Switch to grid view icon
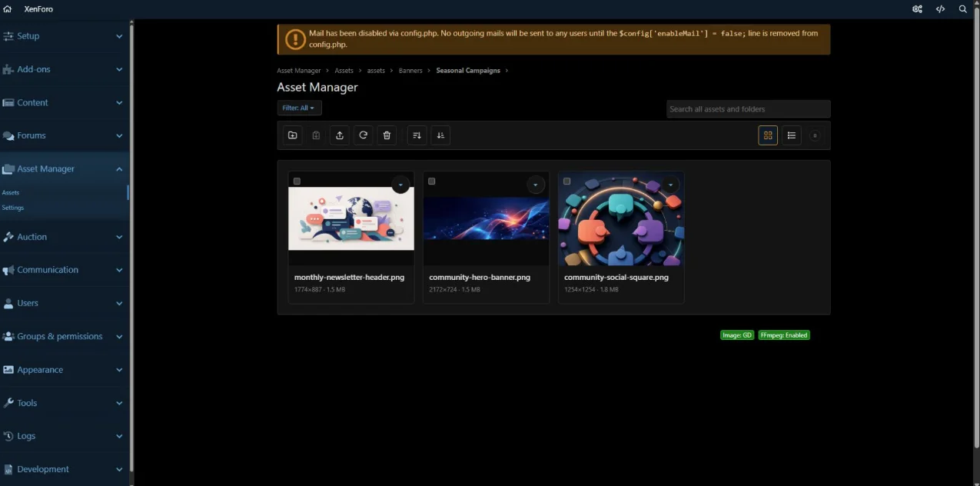The width and height of the screenshot is (980, 486). point(768,135)
